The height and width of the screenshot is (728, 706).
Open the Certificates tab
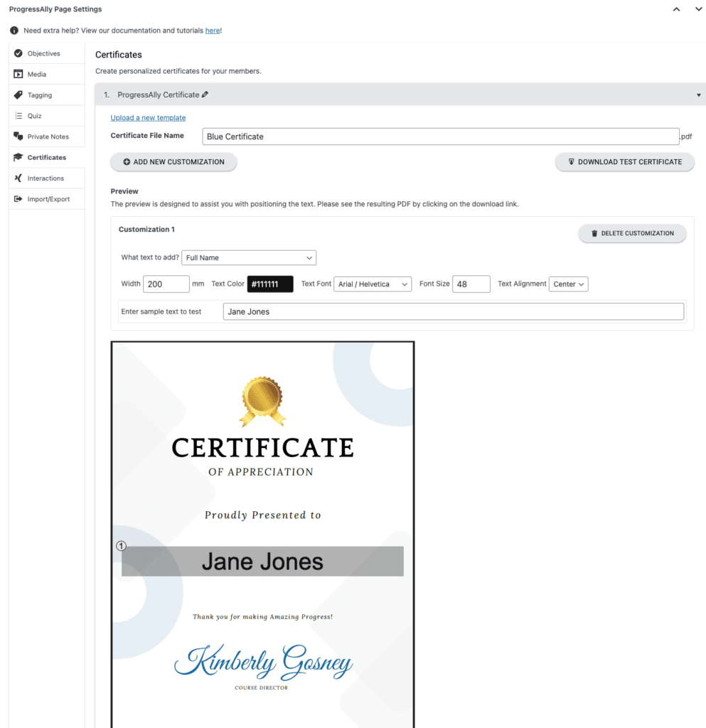[x=46, y=158]
